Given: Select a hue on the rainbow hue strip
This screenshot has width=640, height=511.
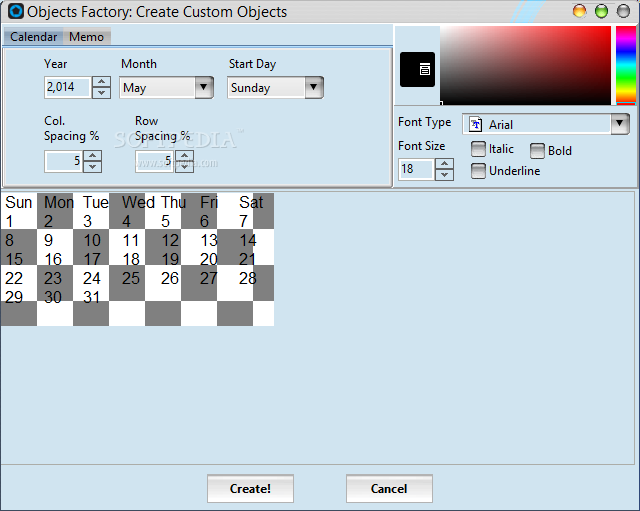Looking at the screenshot, I should (626, 65).
